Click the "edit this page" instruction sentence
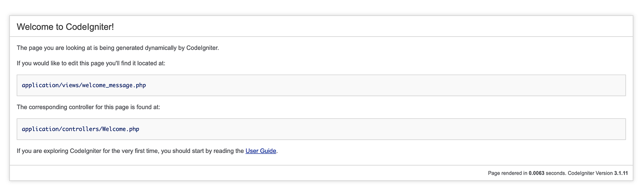The height and width of the screenshot is (193, 644). click(x=91, y=63)
